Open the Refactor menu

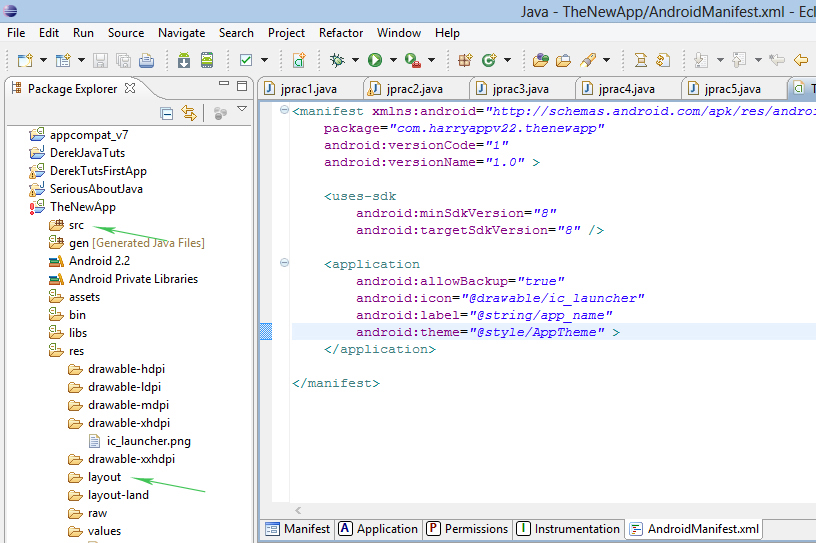(x=341, y=33)
